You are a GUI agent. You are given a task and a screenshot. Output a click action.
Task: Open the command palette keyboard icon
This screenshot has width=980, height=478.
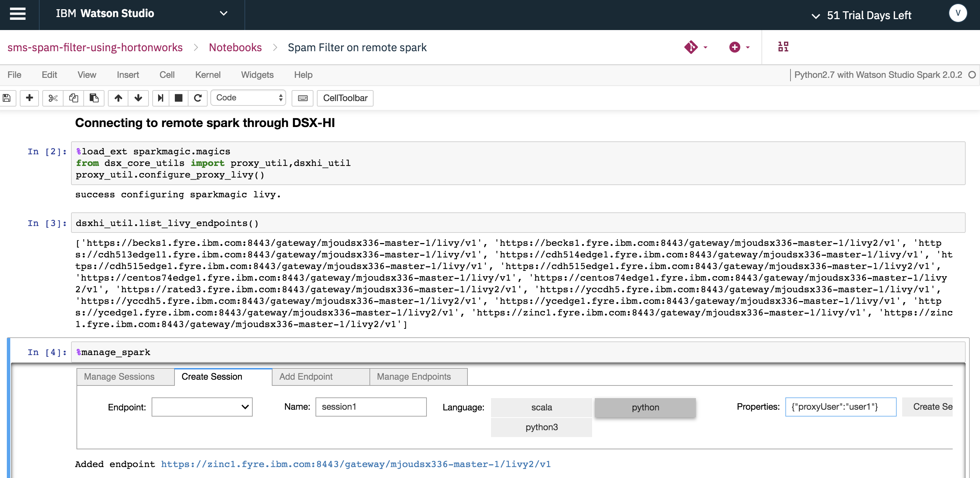tap(303, 98)
